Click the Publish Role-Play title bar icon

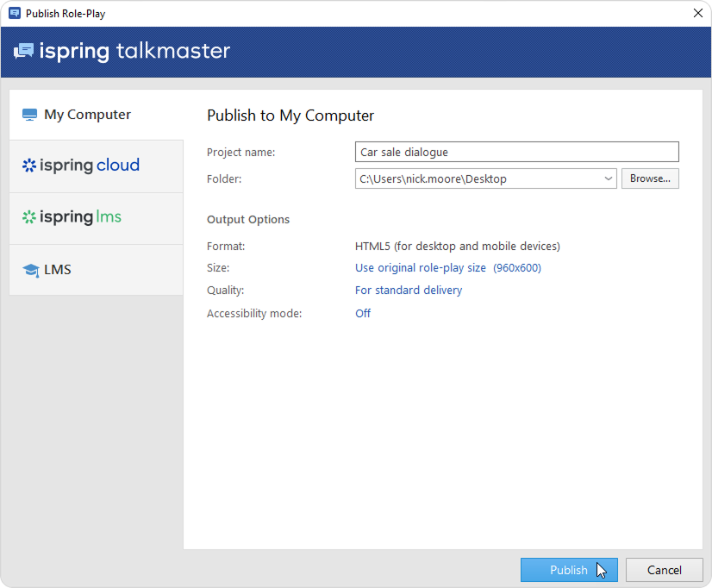(14, 13)
